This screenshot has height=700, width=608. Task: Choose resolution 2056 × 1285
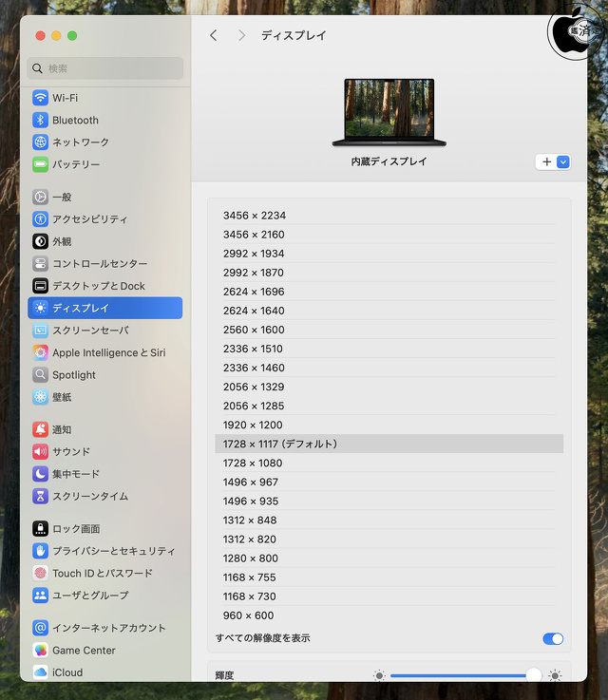coord(389,406)
